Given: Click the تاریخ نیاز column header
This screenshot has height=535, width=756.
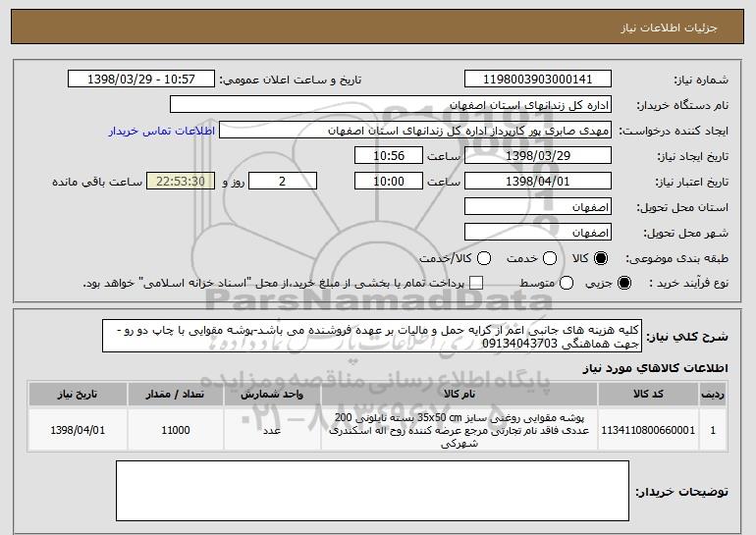Looking at the screenshot, I should 78,395.
